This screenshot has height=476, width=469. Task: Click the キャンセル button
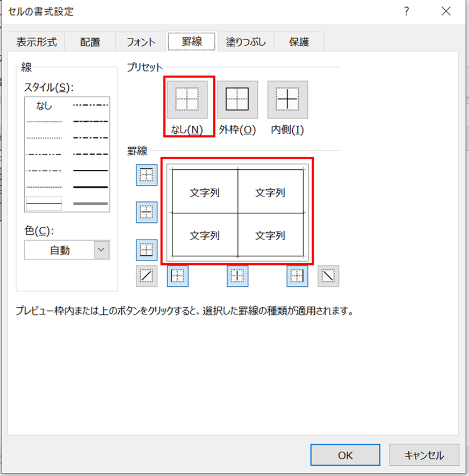[x=424, y=455]
